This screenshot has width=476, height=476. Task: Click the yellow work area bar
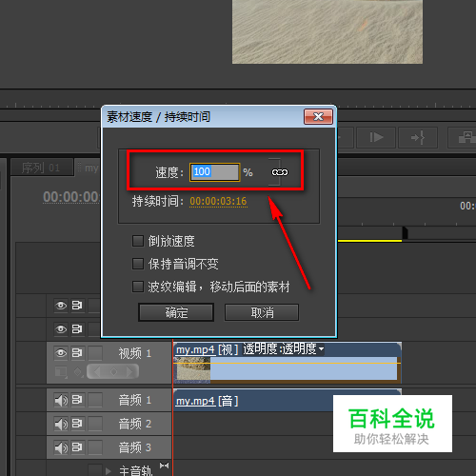click(369, 241)
